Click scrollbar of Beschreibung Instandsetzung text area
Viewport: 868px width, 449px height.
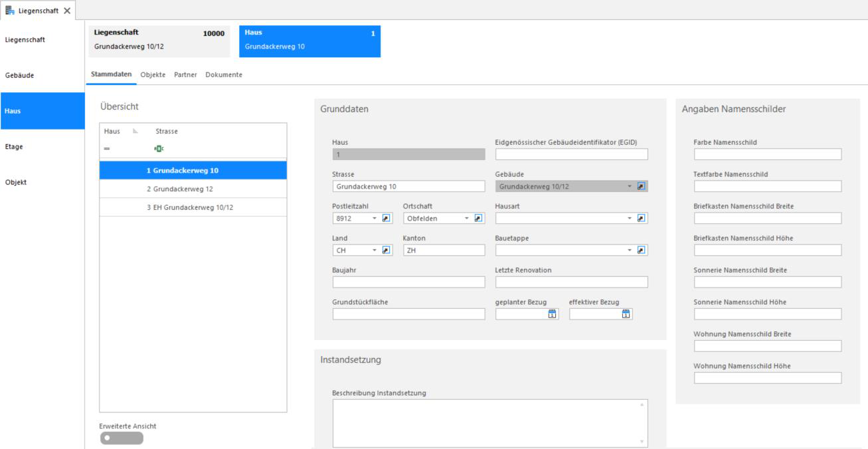[x=642, y=423]
